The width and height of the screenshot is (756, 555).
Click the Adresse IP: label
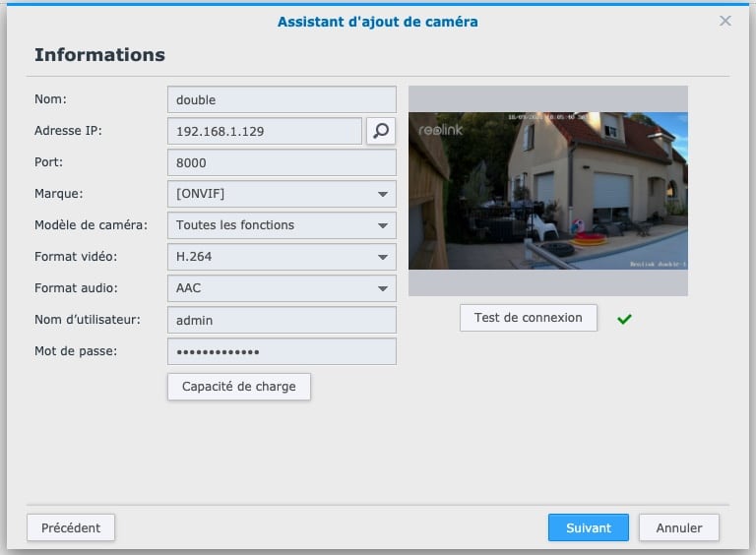tap(68, 131)
